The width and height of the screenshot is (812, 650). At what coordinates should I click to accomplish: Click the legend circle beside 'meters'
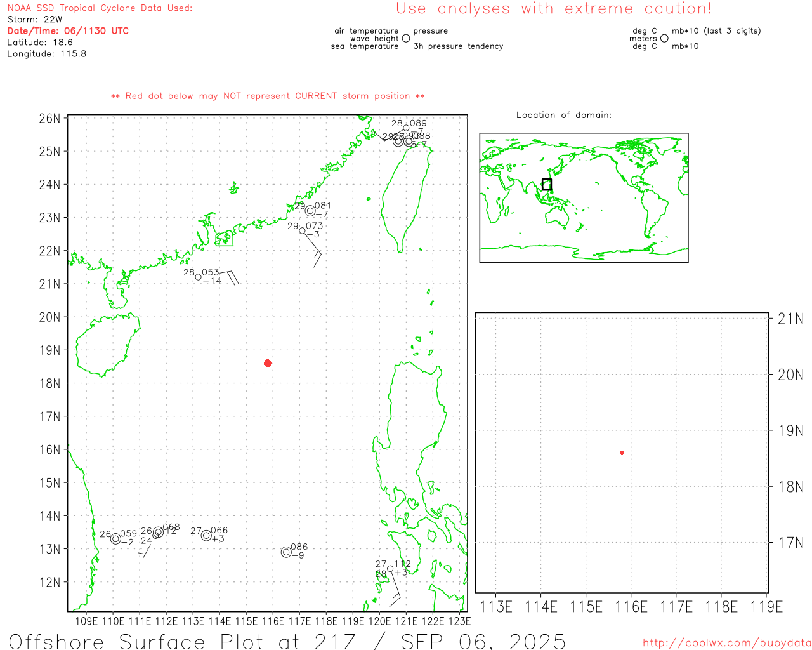(x=664, y=38)
